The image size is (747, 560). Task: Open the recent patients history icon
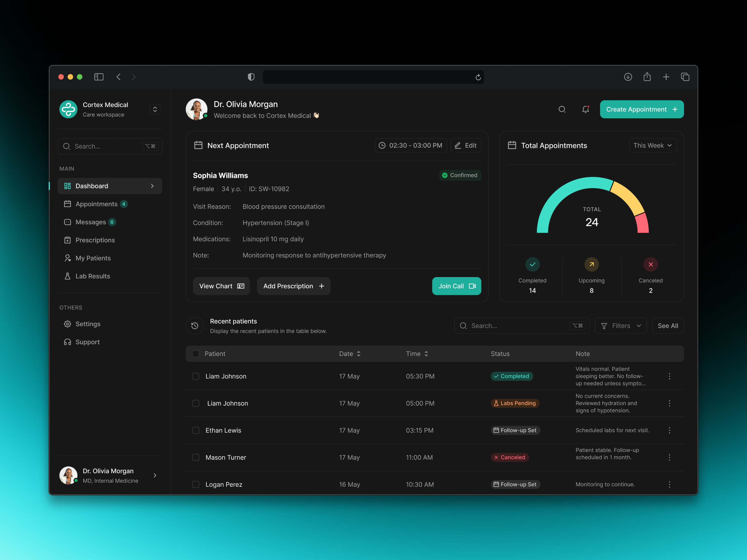[195, 325]
